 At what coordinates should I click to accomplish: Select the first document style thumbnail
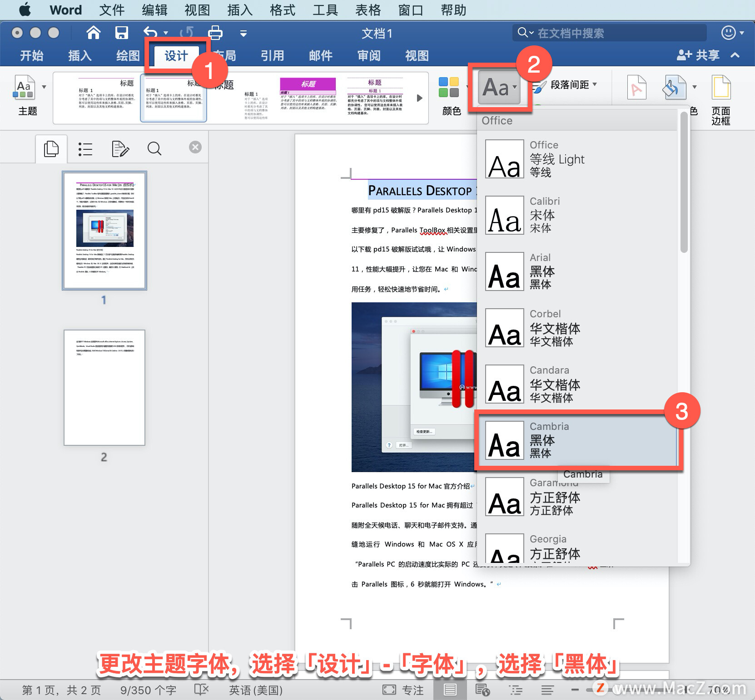pos(106,97)
